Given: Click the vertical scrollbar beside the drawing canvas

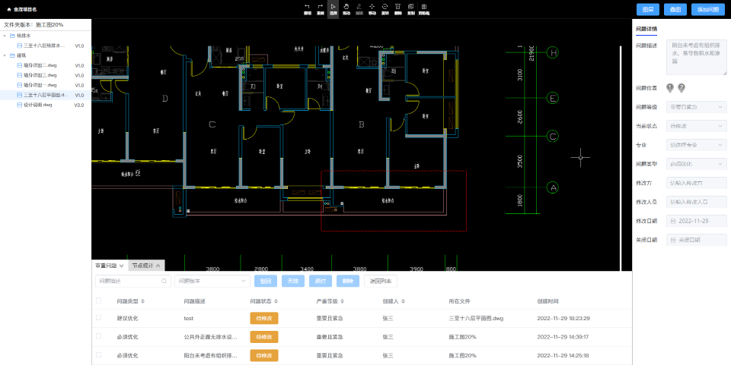Looking at the screenshot, I should 621,158.
